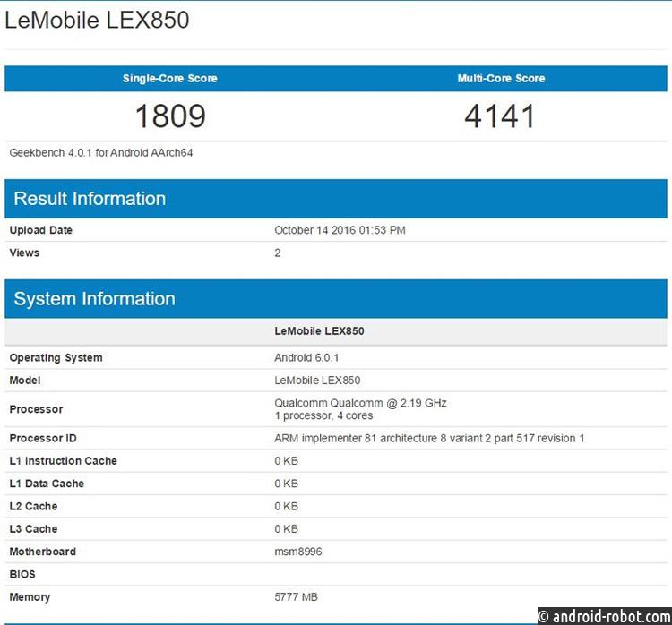Click the Upload Date label
Image resolution: width=672 pixels, height=625 pixels.
(40, 230)
